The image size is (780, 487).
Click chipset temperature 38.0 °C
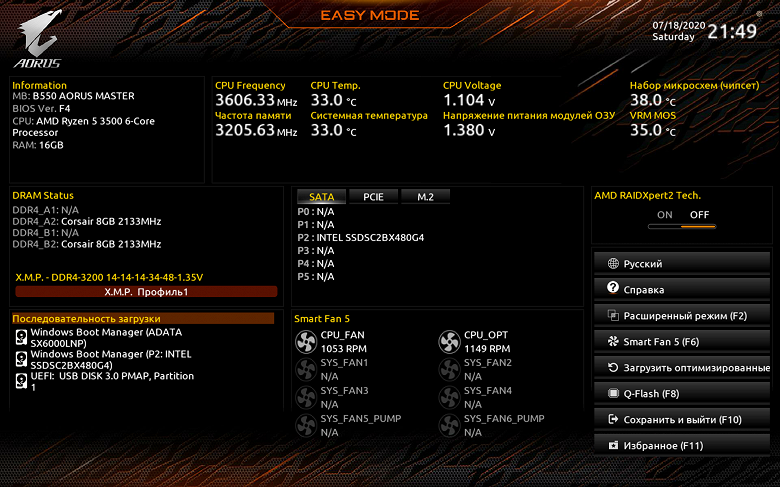coord(653,100)
